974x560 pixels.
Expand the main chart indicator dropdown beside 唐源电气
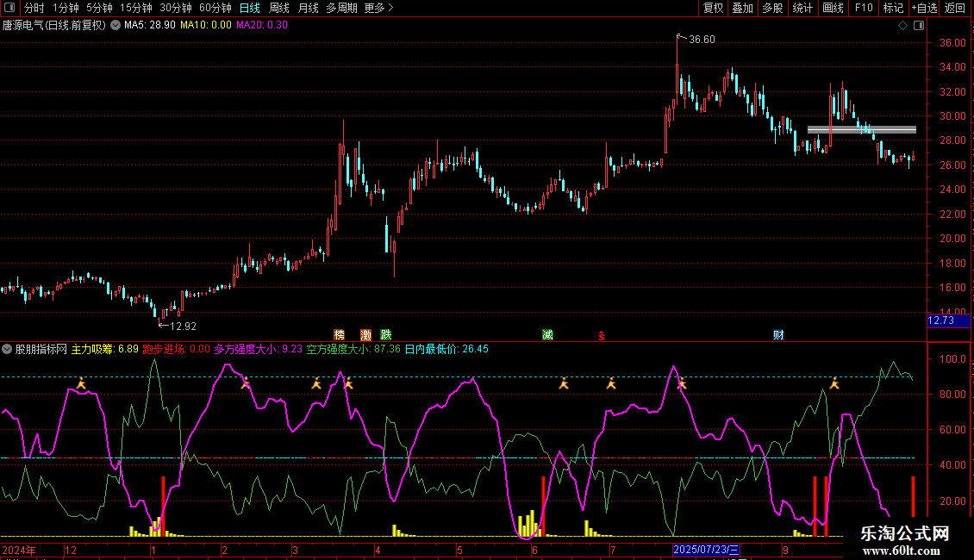pos(116,26)
